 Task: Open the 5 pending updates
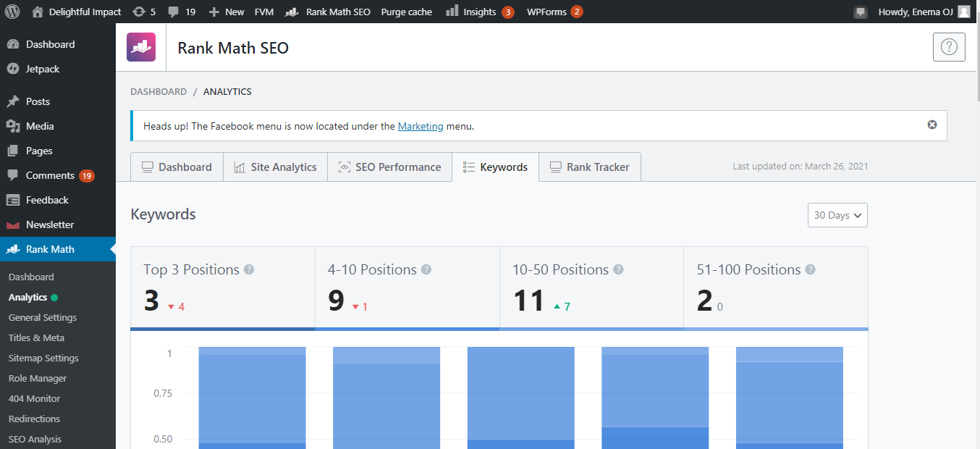coord(144,12)
